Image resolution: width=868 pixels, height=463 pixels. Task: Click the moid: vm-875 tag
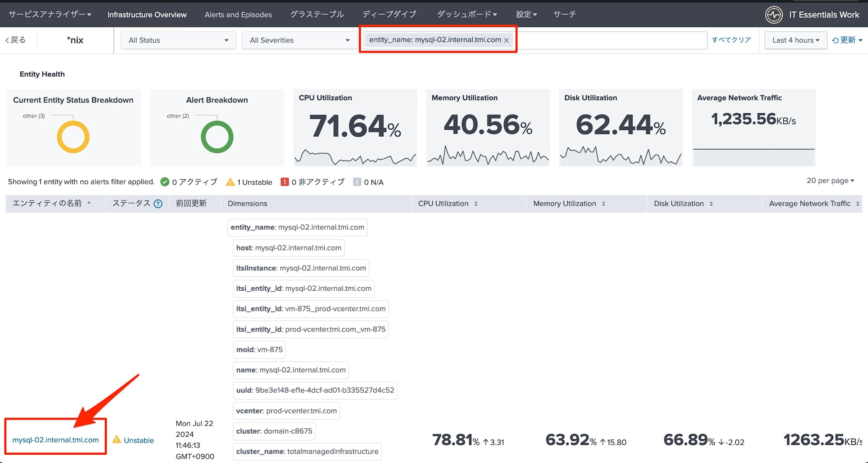point(259,350)
